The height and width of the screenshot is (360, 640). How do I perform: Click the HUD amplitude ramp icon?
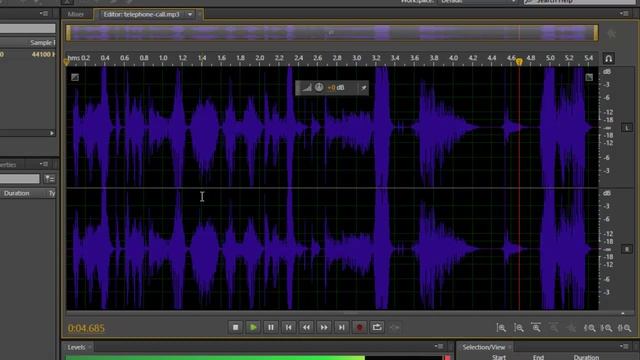306,87
